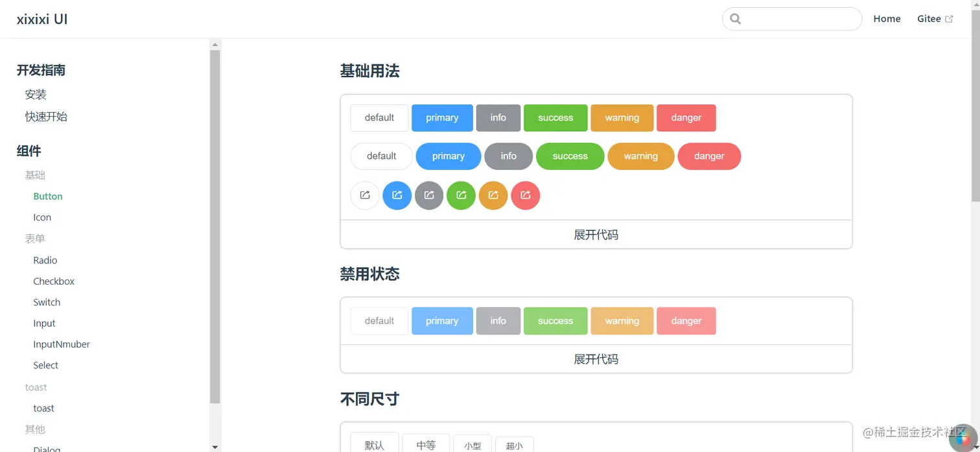Open the 快速开始 guide page
This screenshot has width=980, height=452.
[46, 117]
